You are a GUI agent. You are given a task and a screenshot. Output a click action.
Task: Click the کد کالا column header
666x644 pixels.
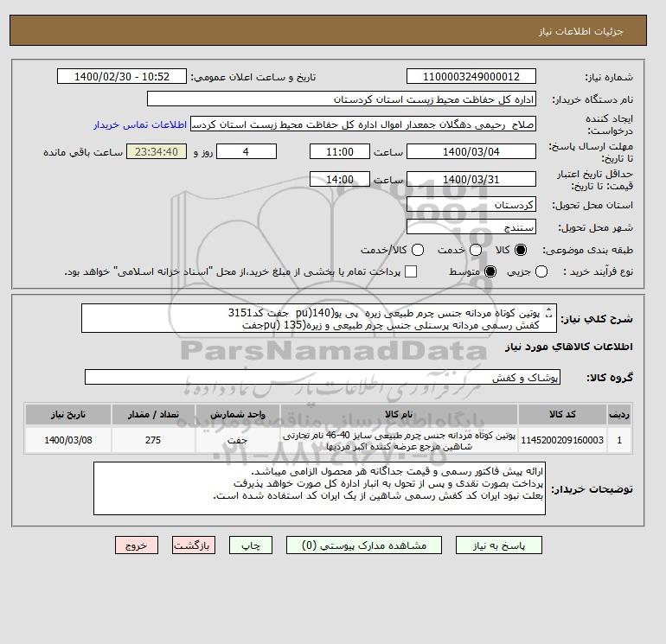tap(562, 414)
